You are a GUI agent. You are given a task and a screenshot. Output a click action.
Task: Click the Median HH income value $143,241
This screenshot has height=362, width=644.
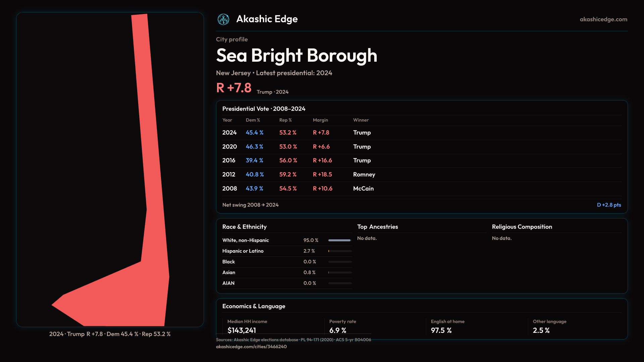coord(241,330)
